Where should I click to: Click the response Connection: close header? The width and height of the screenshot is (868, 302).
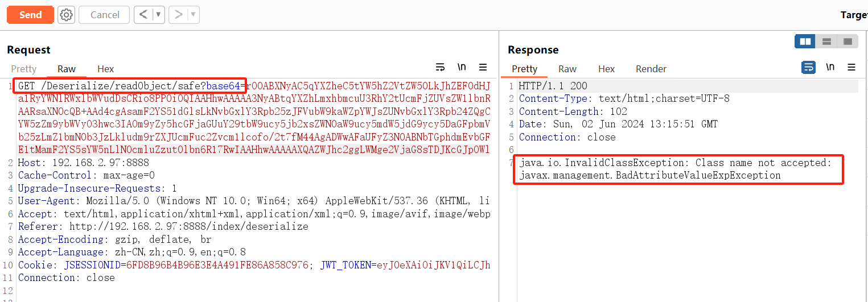pyautogui.click(x=567, y=137)
